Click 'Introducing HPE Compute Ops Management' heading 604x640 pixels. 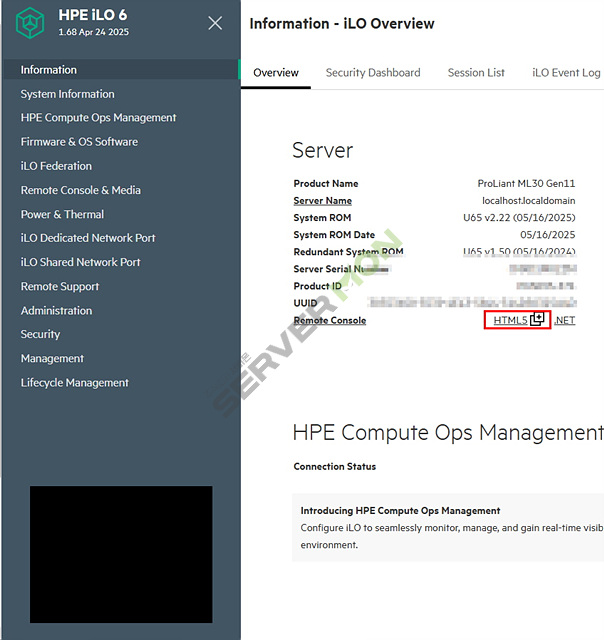(400, 511)
